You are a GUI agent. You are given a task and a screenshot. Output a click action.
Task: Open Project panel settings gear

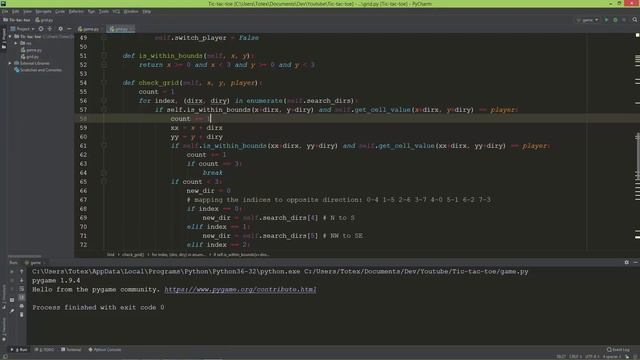pyautogui.click(x=60, y=29)
